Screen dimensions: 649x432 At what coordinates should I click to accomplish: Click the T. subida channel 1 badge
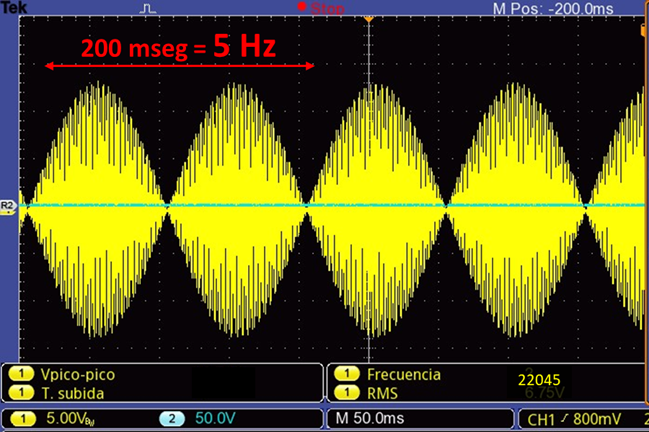pyautogui.click(x=21, y=393)
